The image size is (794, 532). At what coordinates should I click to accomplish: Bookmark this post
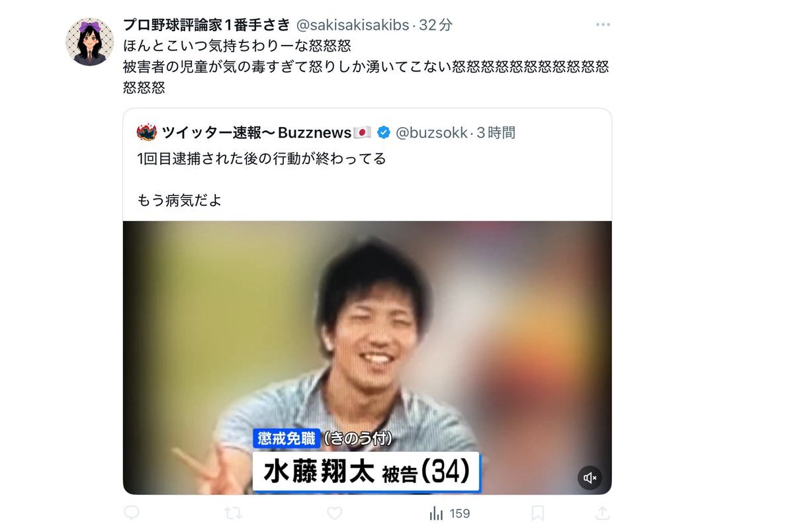point(538,513)
